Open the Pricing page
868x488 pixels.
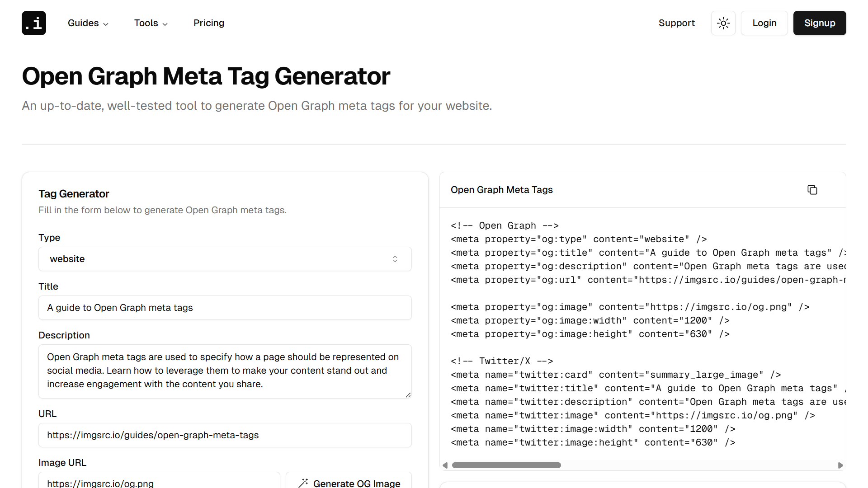[x=209, y=23]
